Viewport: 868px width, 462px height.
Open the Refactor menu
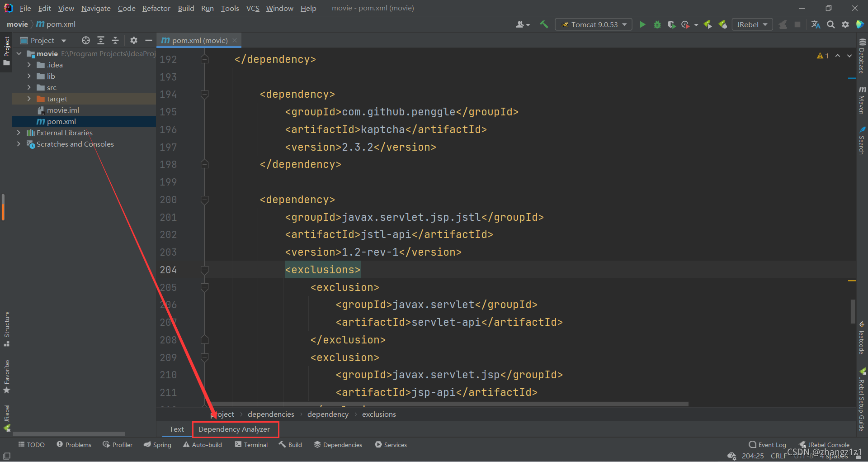click(x=156, y=8)
